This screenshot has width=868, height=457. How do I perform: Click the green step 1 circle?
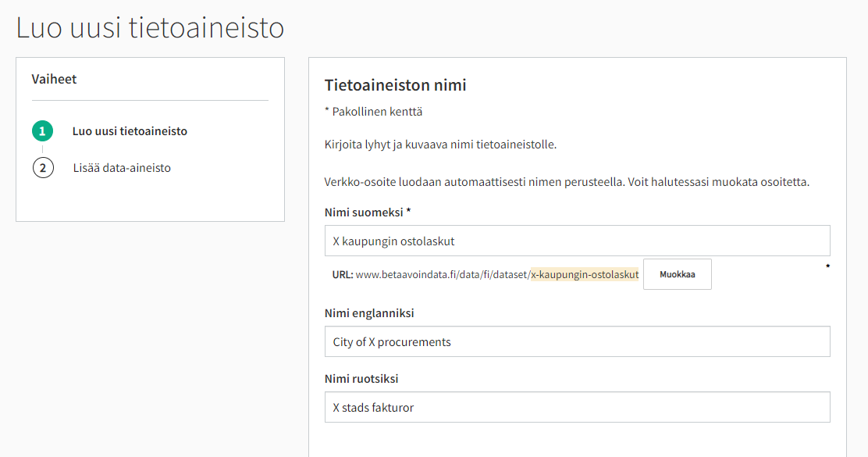43,131
